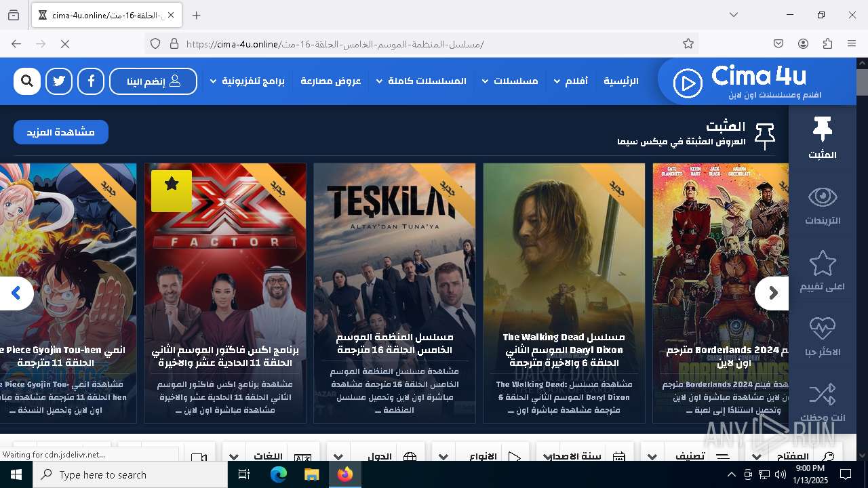Open File Explorer from the taskbar

point(311,474)
